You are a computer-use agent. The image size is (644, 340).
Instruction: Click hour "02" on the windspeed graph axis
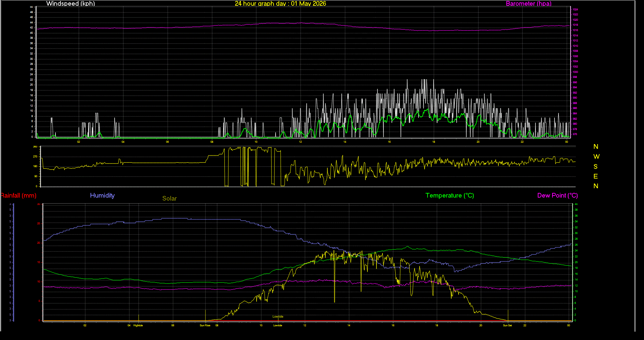pos(78,142)
